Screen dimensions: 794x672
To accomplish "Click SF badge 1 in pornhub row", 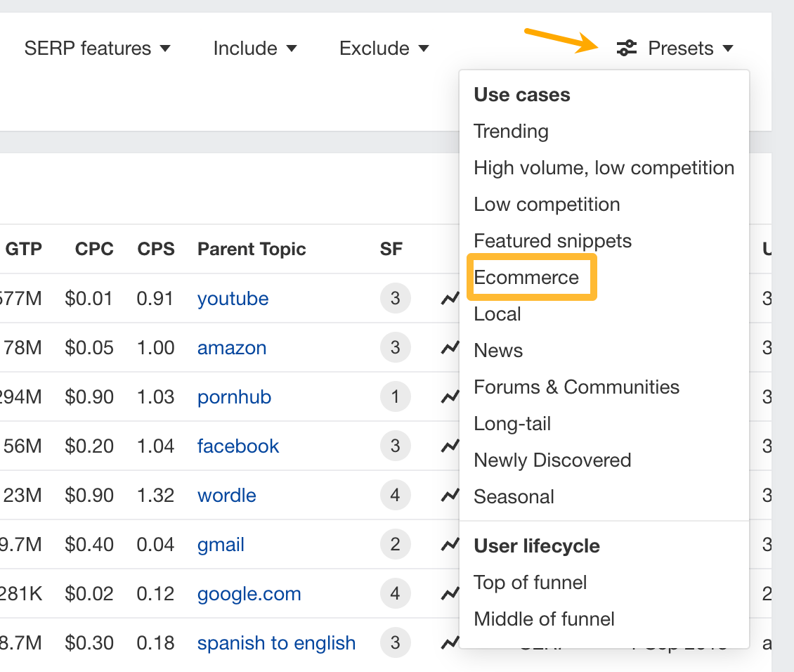I will pos(395,397).
